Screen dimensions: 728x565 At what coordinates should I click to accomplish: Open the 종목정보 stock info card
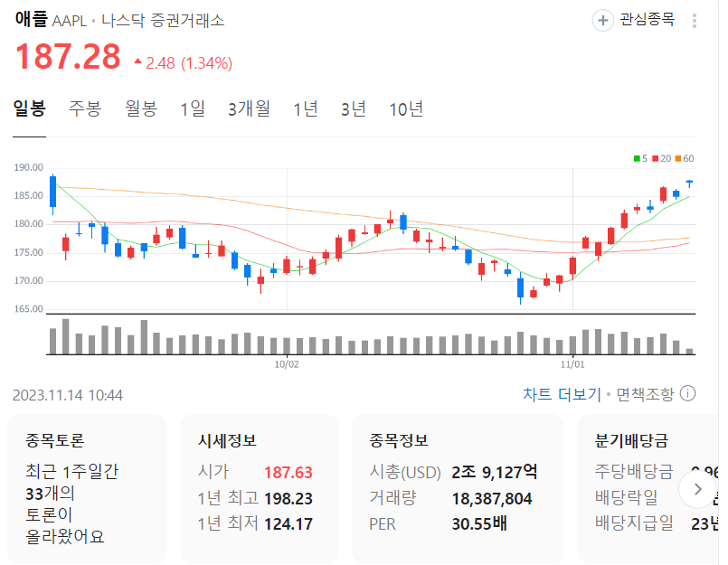pyautogui.click(x=458, y=489)
